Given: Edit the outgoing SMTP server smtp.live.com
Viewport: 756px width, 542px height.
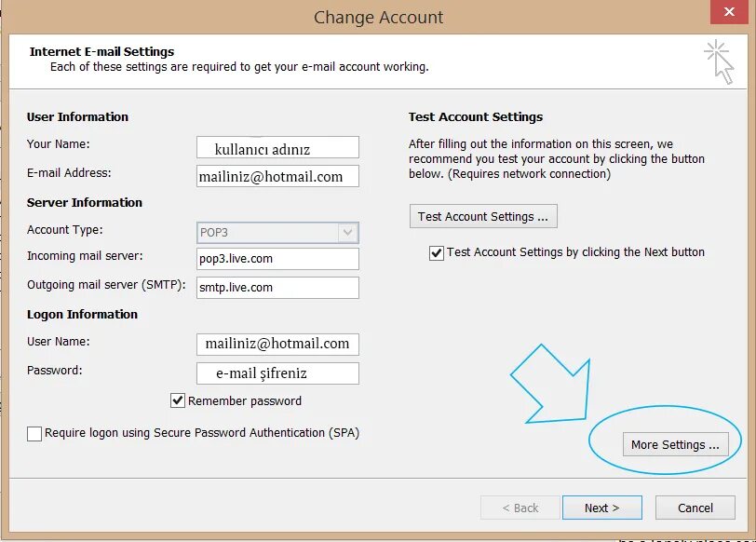Looking at the screenshot, I should [276, 288].
